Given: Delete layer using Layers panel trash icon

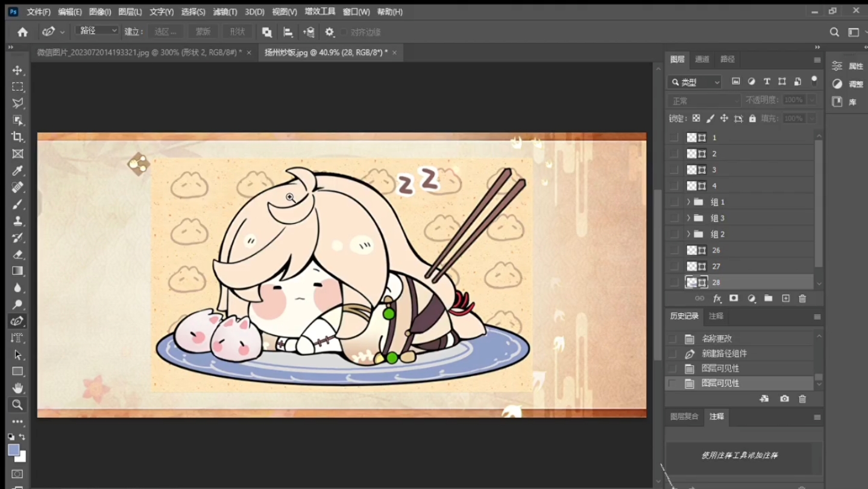Looking at the screenshot, I should tap(802, 298).
